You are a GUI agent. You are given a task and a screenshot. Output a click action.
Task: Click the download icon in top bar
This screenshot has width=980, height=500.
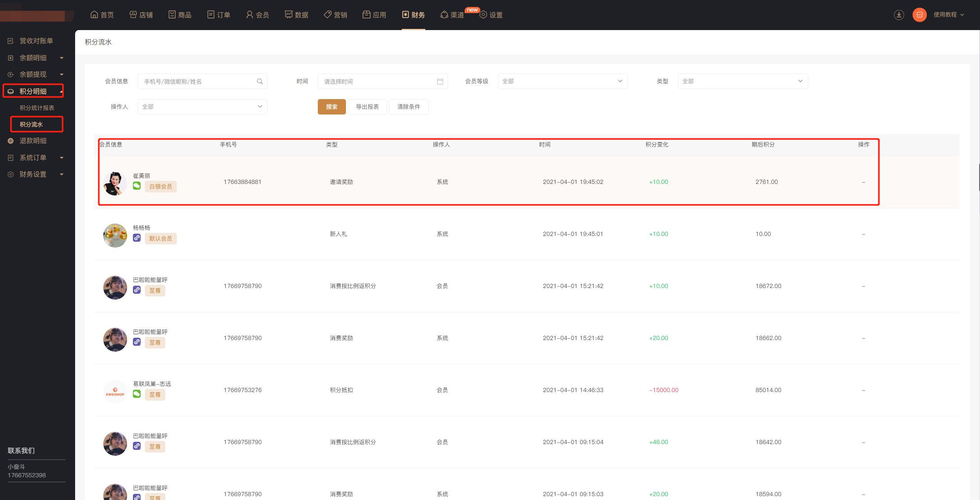[x=899, y=15]
